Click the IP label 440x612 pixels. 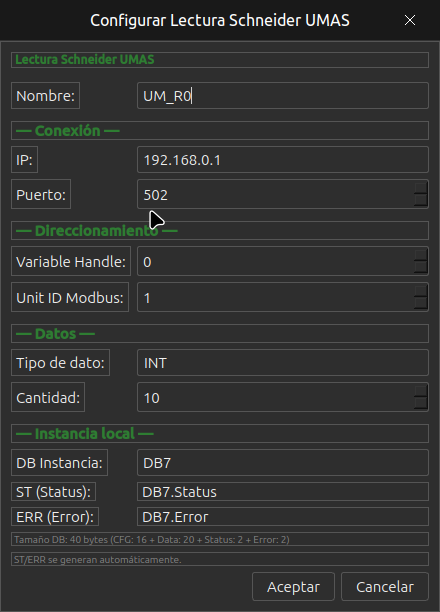(24, 160)
